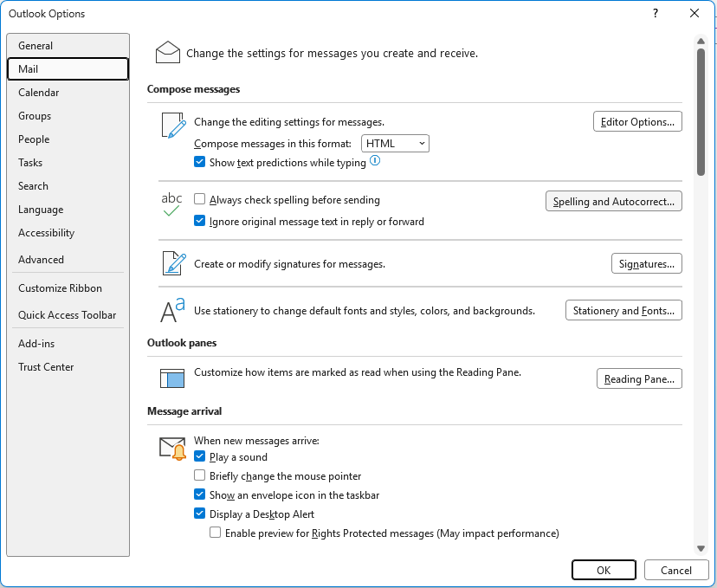The width and height of the screenshot is (717, 588).
Task: Toggle Show an envelope icon in the taskbar
Action: pyautogui.click(x=199, y=494)
